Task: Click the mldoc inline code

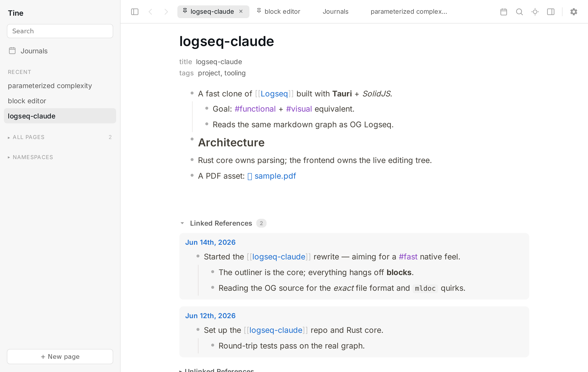Action: [425, 288]
